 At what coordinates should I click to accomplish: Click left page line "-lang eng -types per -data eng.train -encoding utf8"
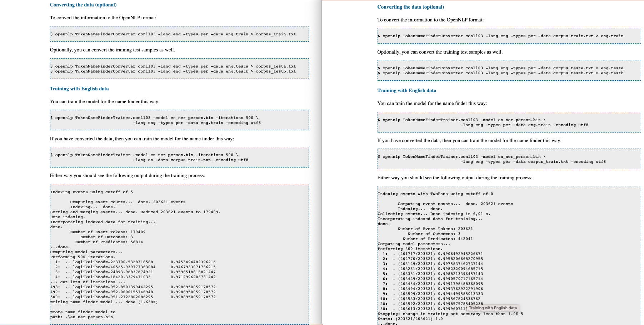pos(197,123)
